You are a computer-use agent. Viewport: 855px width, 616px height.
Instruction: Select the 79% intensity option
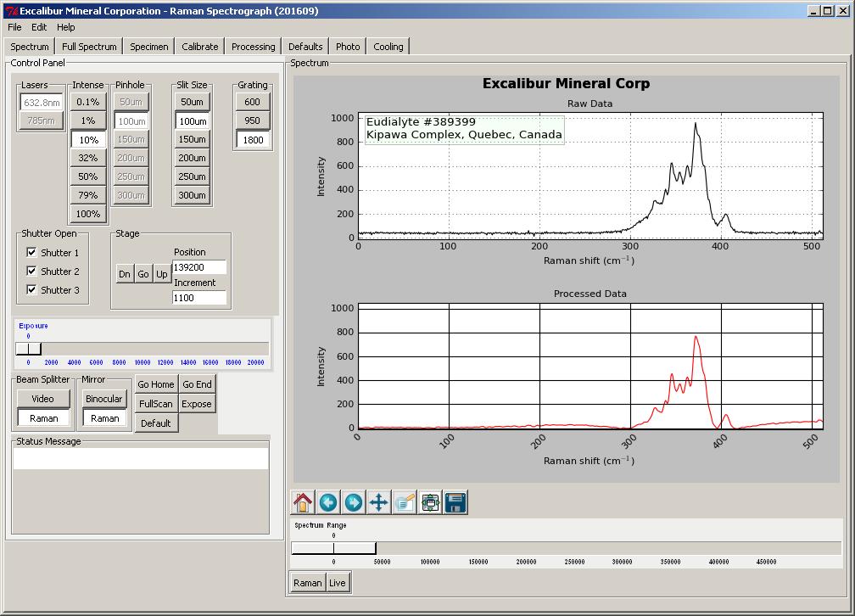pyautogui.click(x=88, y=195)
